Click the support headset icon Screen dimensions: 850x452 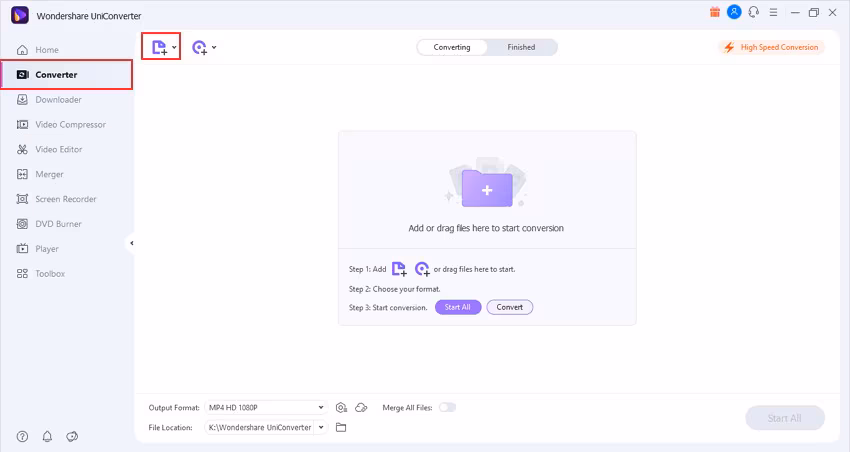[754, 12]
